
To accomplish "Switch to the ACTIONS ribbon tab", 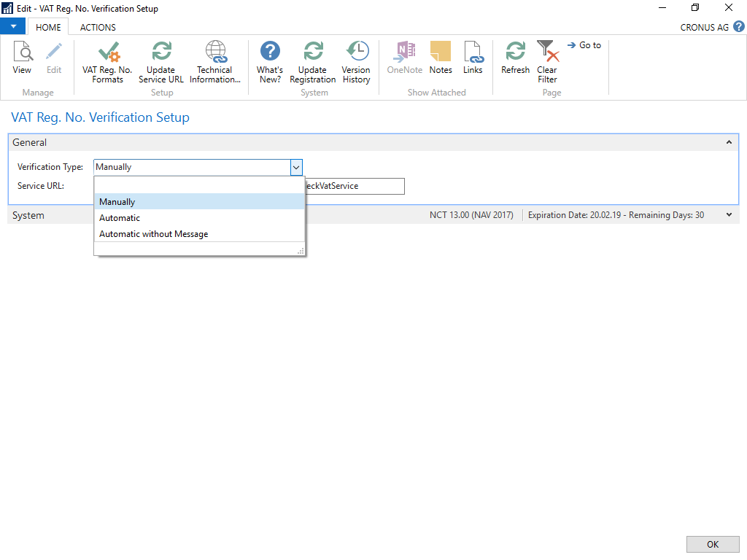I will (98, 27).
